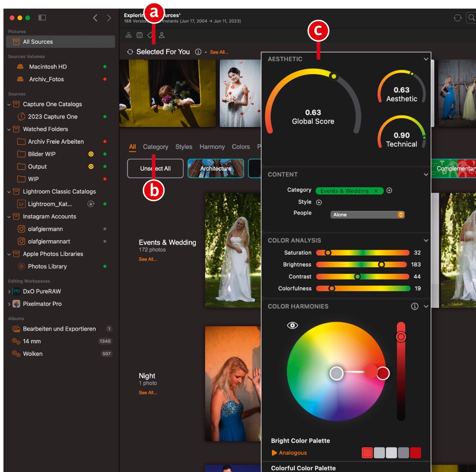Click the people view icon in toolbar
This screenshot has width=476, height=472.
[x=162, y=35]
